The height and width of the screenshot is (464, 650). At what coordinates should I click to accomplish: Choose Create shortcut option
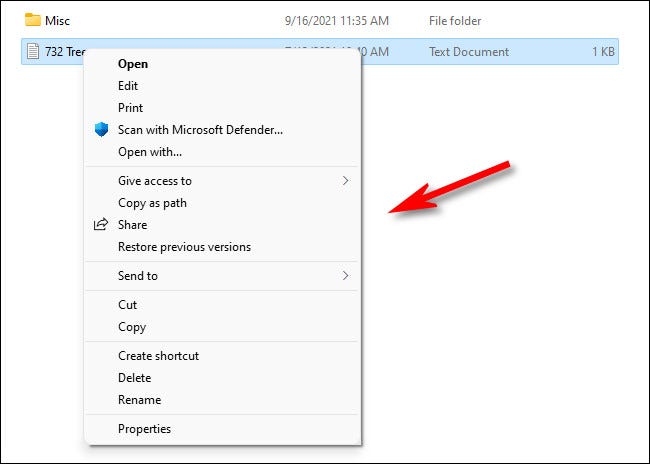pyautogui.click(x=158, y=356)
